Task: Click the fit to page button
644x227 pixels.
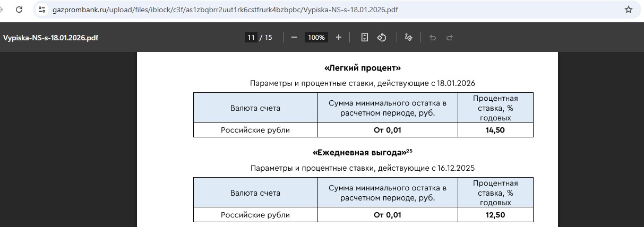Action: pyautogui.click(x=365, y=37)
